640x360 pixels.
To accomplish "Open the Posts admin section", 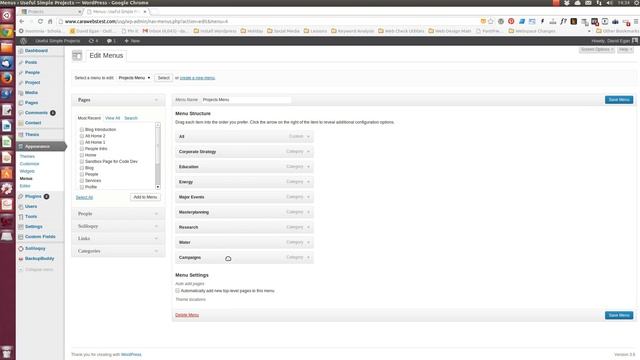I will (x=31, y=62).
